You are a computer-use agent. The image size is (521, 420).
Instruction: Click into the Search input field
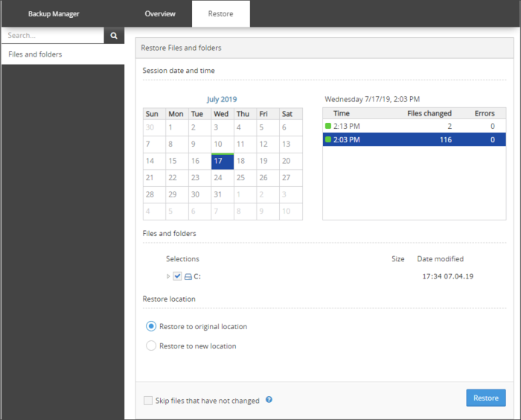click(52, 35)
